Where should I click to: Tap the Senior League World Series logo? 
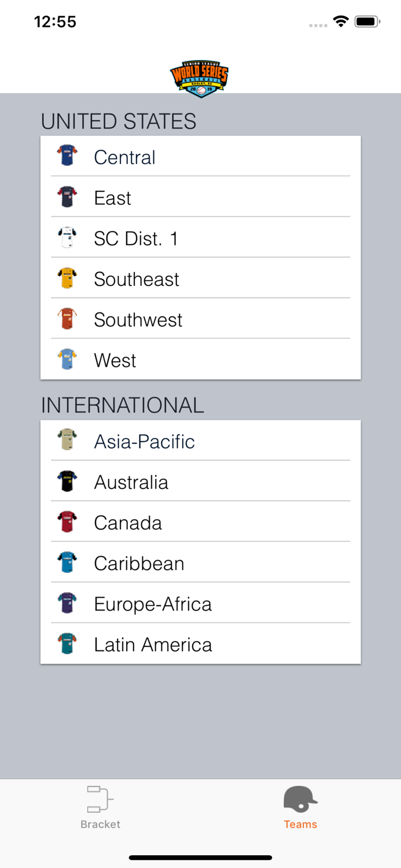[x=200, y=79]
